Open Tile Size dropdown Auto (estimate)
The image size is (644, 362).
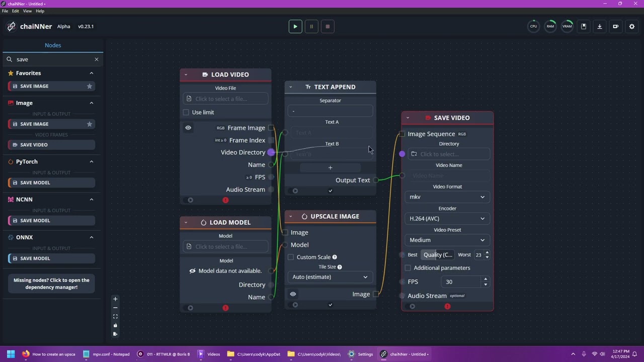(x=330, y=277)
